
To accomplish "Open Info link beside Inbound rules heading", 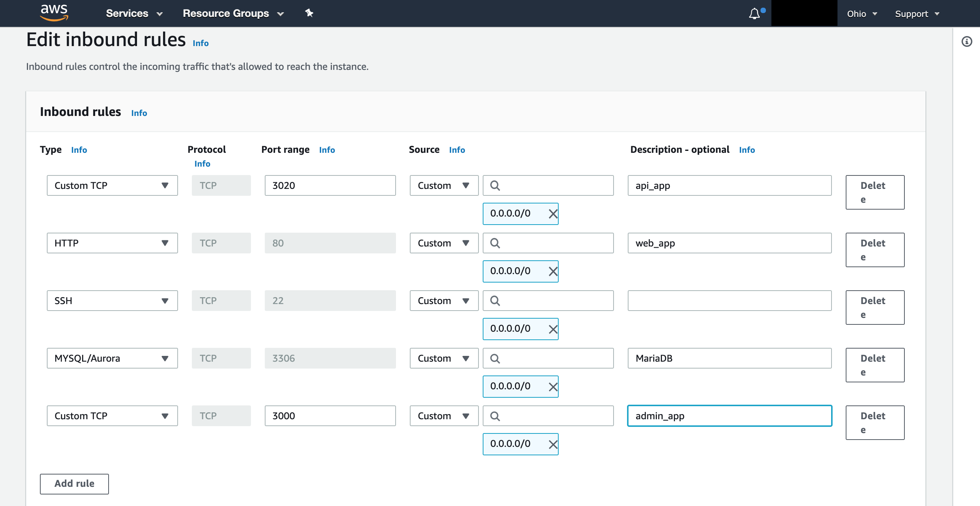I will (139, 113).
